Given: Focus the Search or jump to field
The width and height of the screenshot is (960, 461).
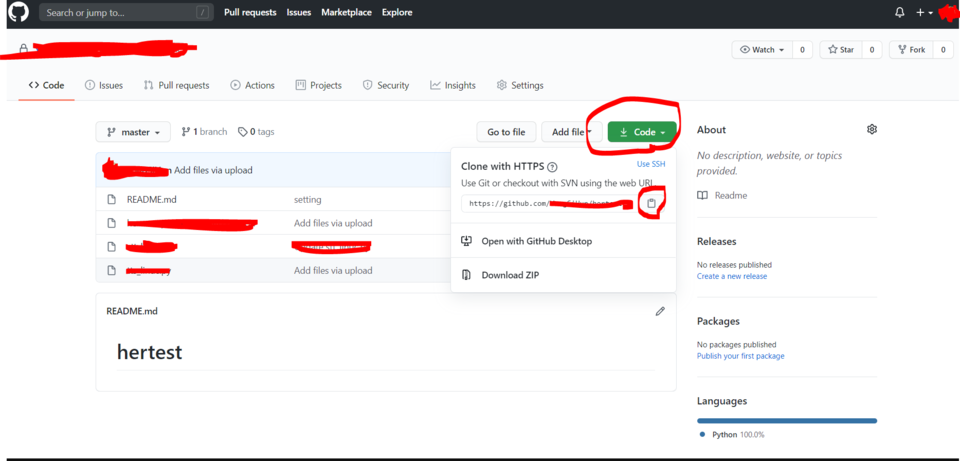Looking at the screenshot, I should [126, 12].
